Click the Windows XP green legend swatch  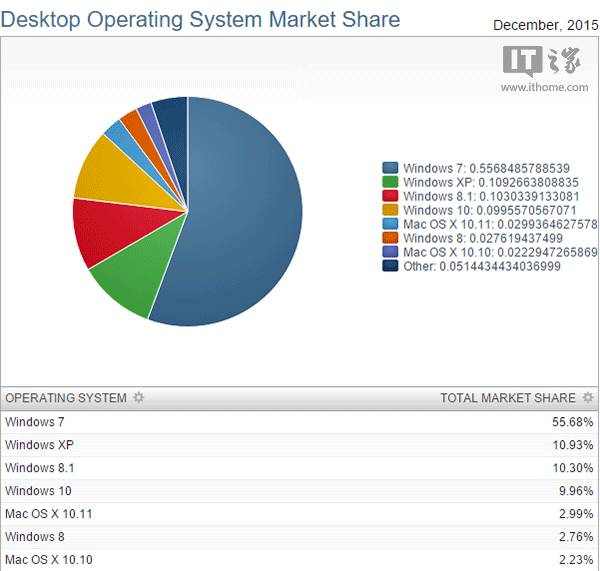390,182
